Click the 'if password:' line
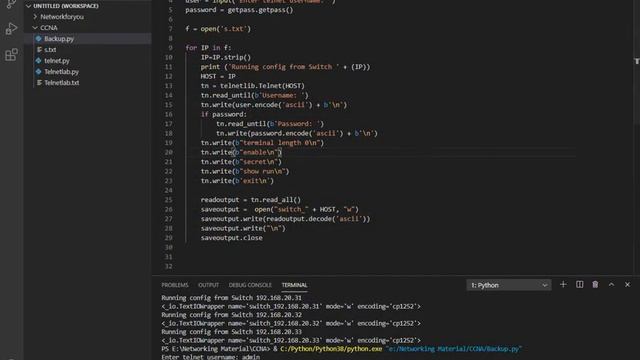Image resolution: width=640 pixels, height=360 pixels. click(x=224, y=114)
